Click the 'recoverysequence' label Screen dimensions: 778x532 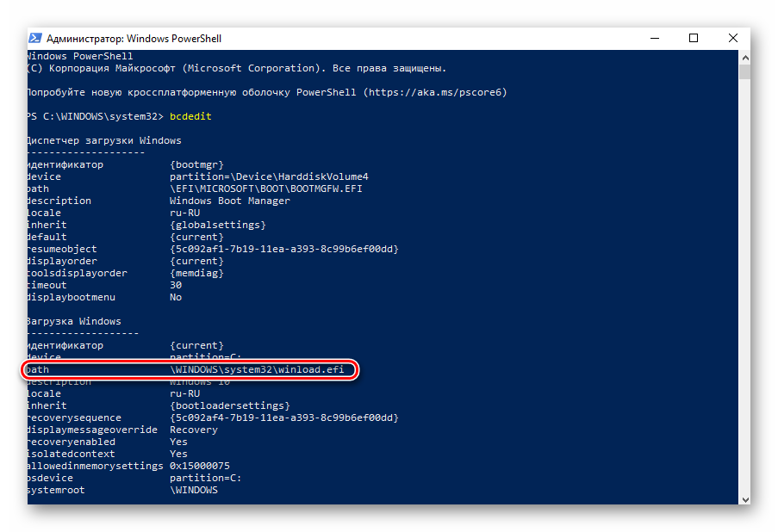click(74, 418)
